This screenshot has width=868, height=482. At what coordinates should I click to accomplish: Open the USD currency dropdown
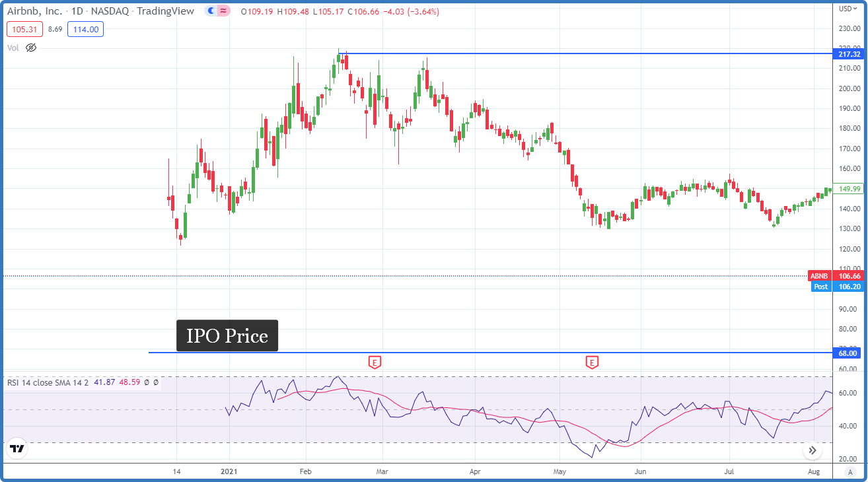848,9
